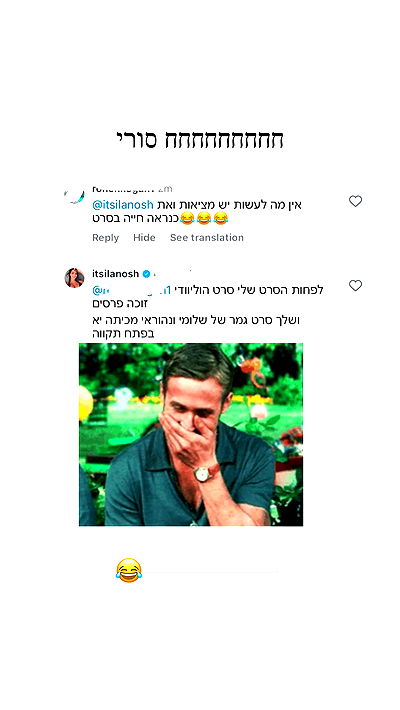Screen dimensions: 400x710
Task: Open the blue @itsilanosh mention in the comment
Action: coord(123,205)
